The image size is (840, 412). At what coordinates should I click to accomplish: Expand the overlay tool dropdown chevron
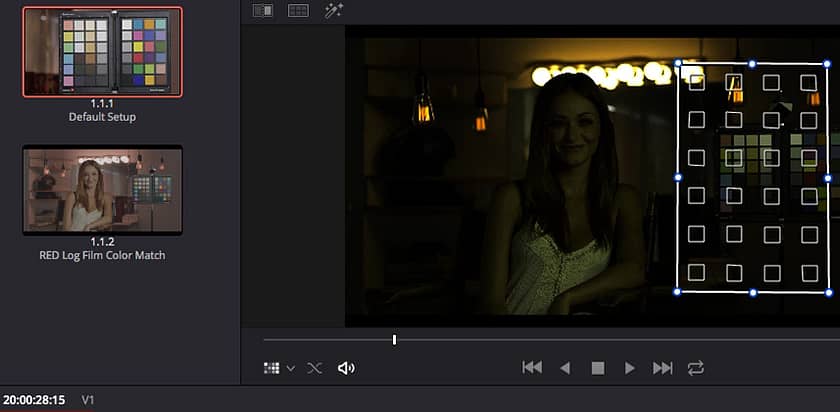[x=291, y=369]
